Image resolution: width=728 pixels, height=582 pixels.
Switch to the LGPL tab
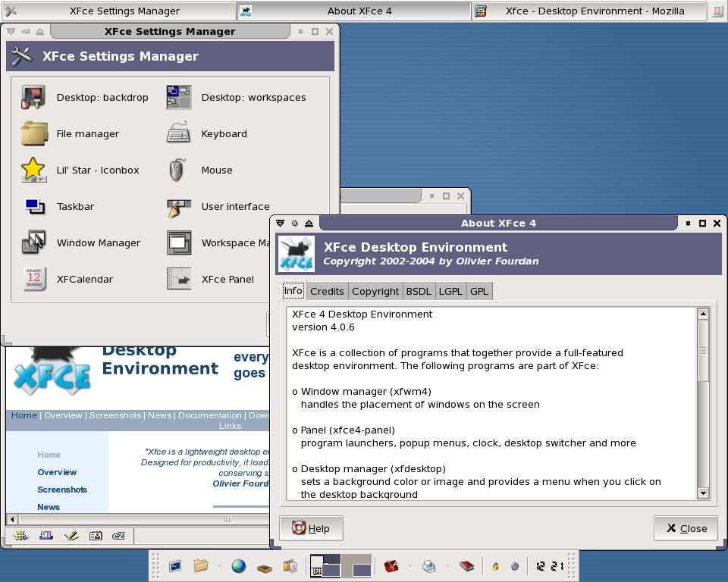tap(450, 292)
